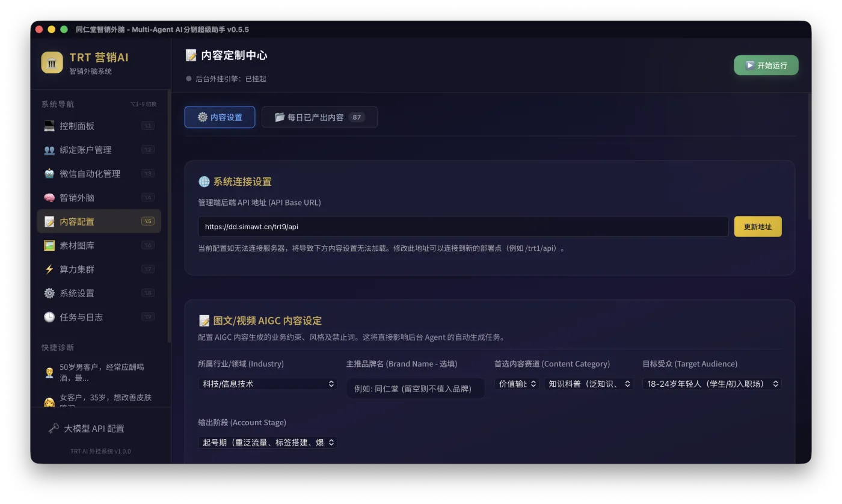Viewport: 842px width, 504px height.
Task: Open 绑定账户管理 in the sidebar
Action: 99,150
